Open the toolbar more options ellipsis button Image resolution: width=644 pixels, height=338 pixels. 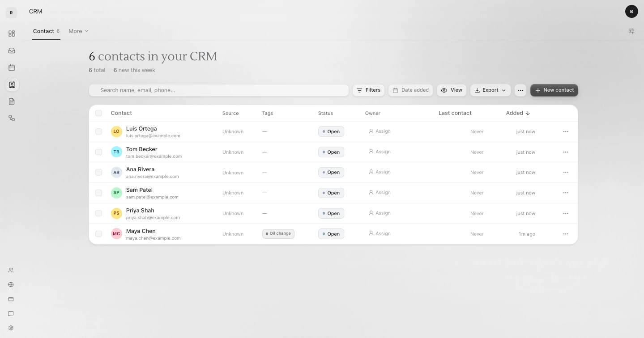[520, 90]
